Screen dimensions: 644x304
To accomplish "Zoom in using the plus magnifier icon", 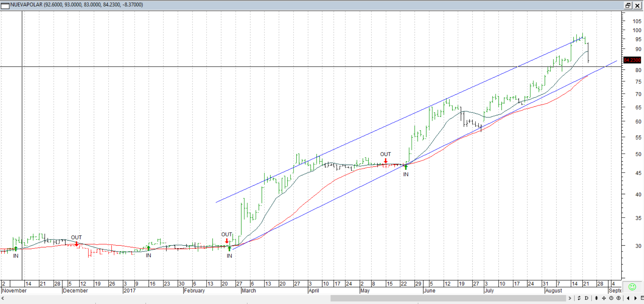I will [x=619, y=298].
